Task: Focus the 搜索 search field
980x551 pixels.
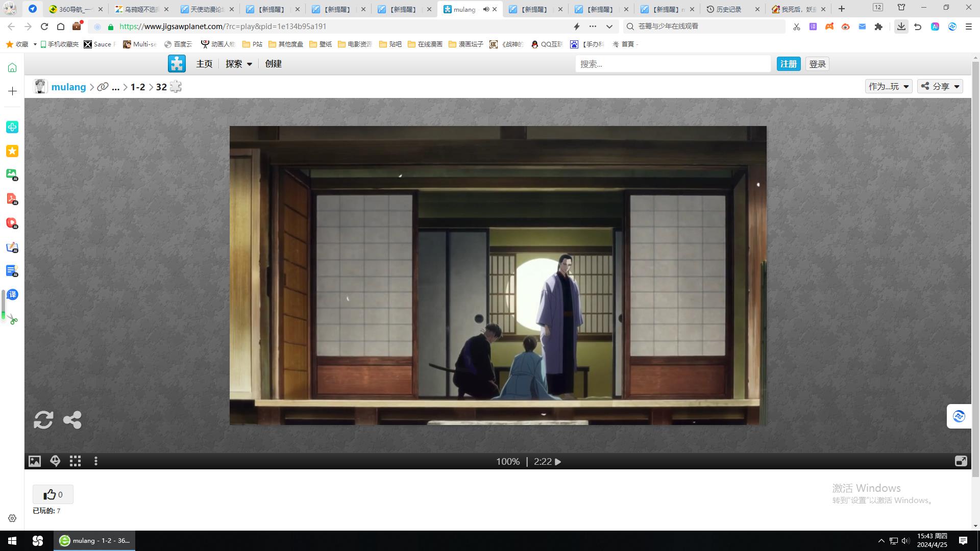Action: tap(673, 64)
